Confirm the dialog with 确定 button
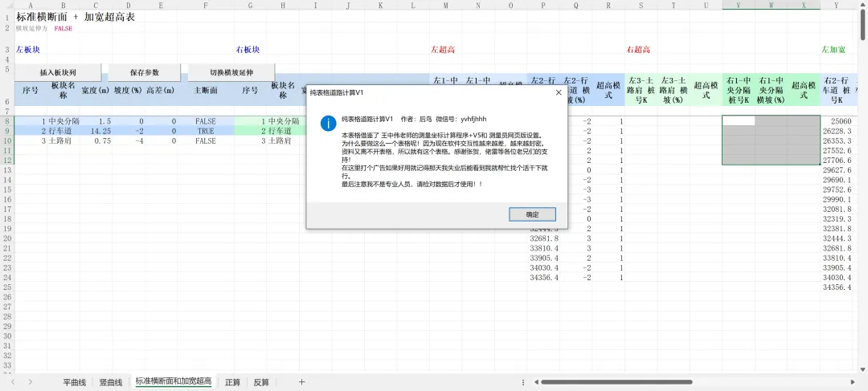The width and height of the screenshot is (868, 391). [x=532, y=214]
